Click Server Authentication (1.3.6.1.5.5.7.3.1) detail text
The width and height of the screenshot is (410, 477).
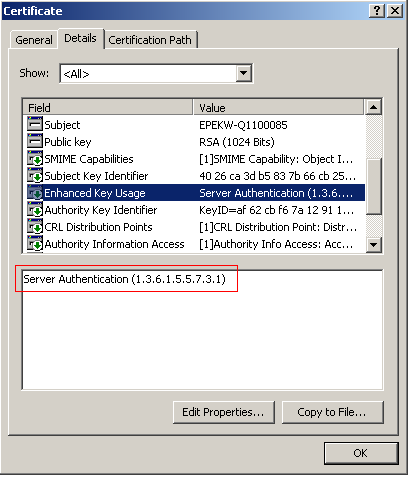click(124, 279)
